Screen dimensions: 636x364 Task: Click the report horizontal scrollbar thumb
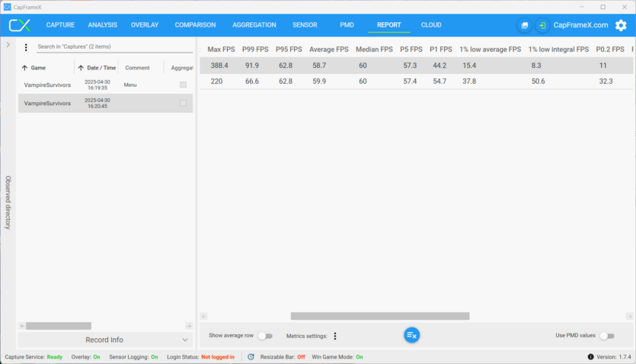380,316
